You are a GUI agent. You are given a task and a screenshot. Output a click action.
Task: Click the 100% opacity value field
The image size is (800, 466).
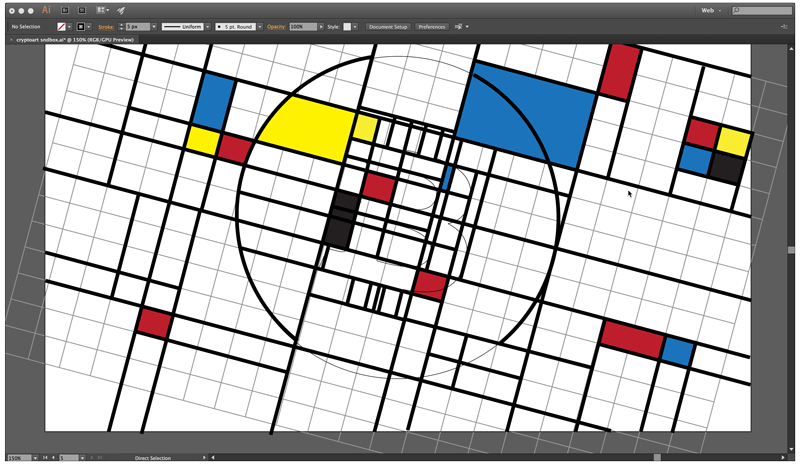click(x=303, y=27)
